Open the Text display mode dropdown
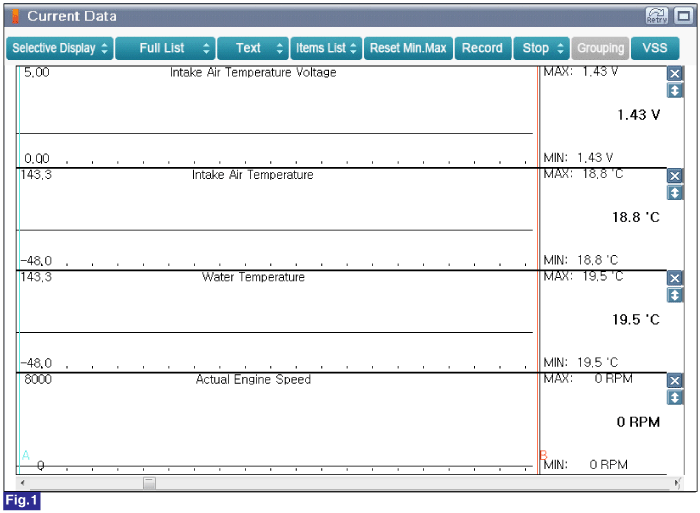The height and width of the screenshot is (513, 700). coord(253,48)
